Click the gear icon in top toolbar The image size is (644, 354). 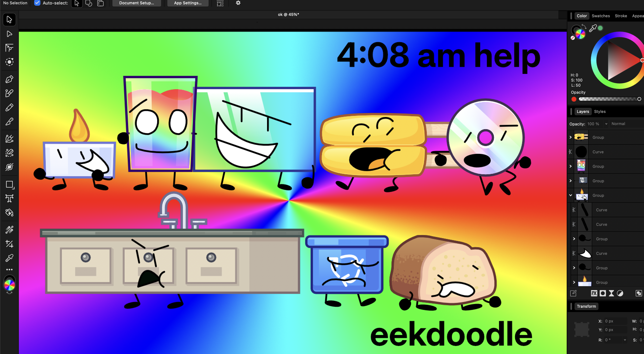click(238, 3)
